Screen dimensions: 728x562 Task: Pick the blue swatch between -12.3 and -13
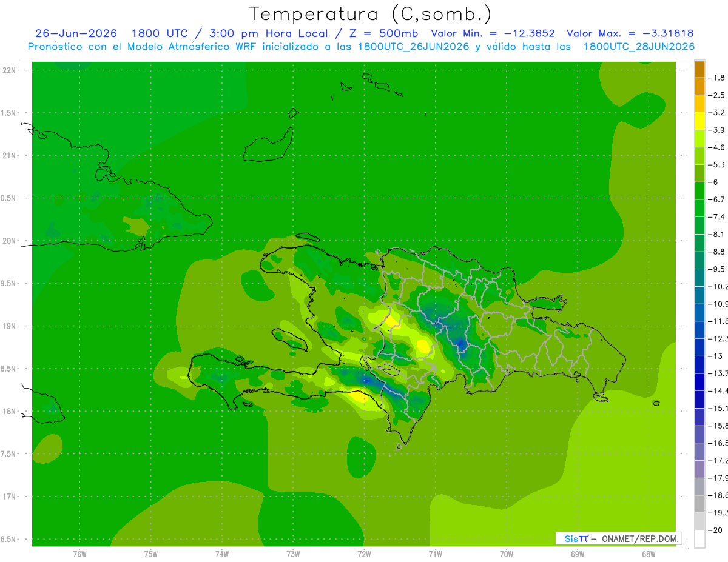[699, 347]
